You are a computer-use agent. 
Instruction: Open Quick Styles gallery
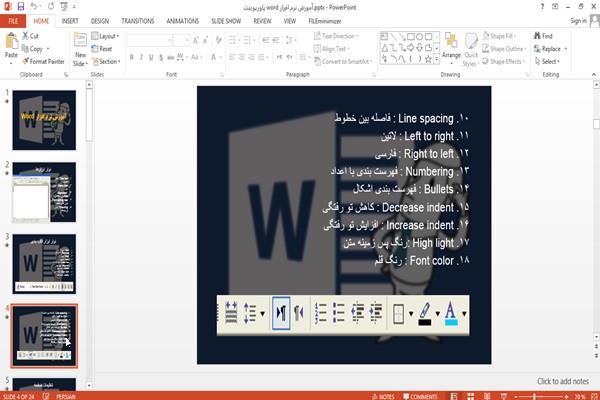[471, 50]
